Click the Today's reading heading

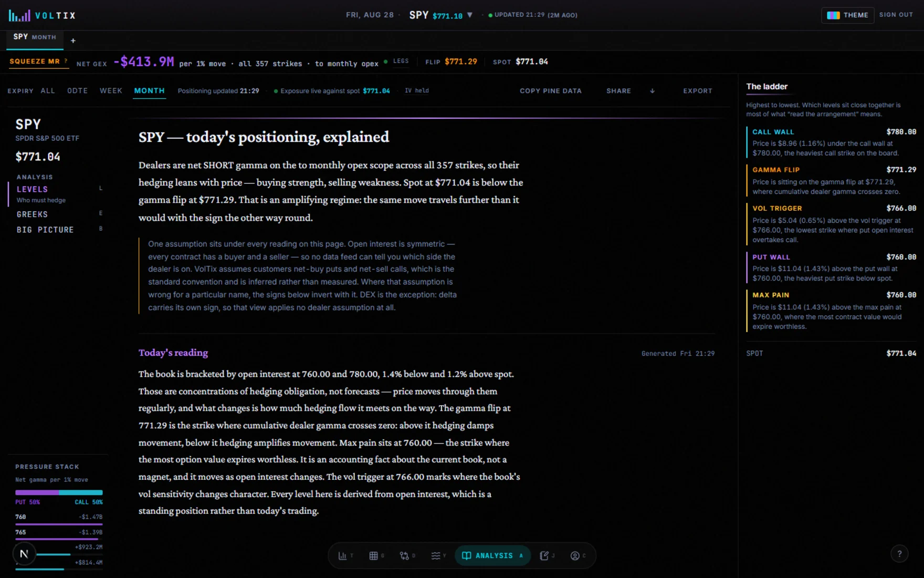coord(173,353)
